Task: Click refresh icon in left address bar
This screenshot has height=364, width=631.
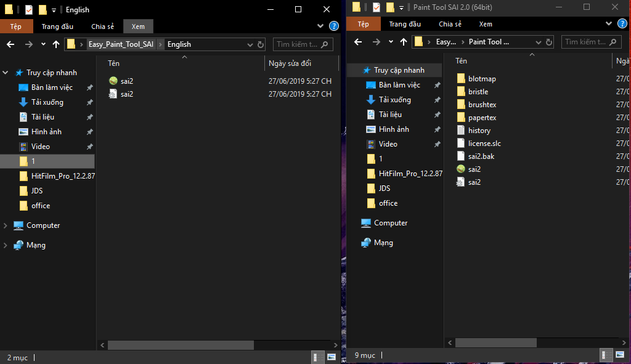Action: click(261, 44)
